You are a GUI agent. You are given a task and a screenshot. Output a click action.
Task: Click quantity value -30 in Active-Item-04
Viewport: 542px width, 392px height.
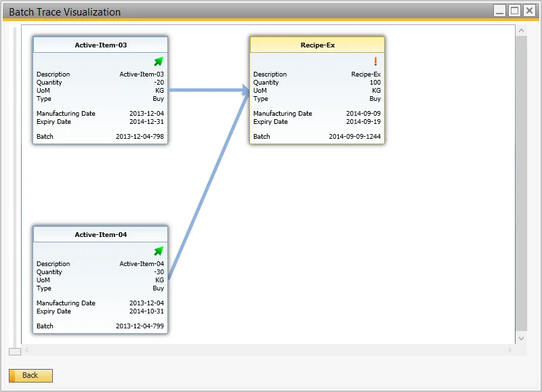pyautogui.click(x=159, y=271)
